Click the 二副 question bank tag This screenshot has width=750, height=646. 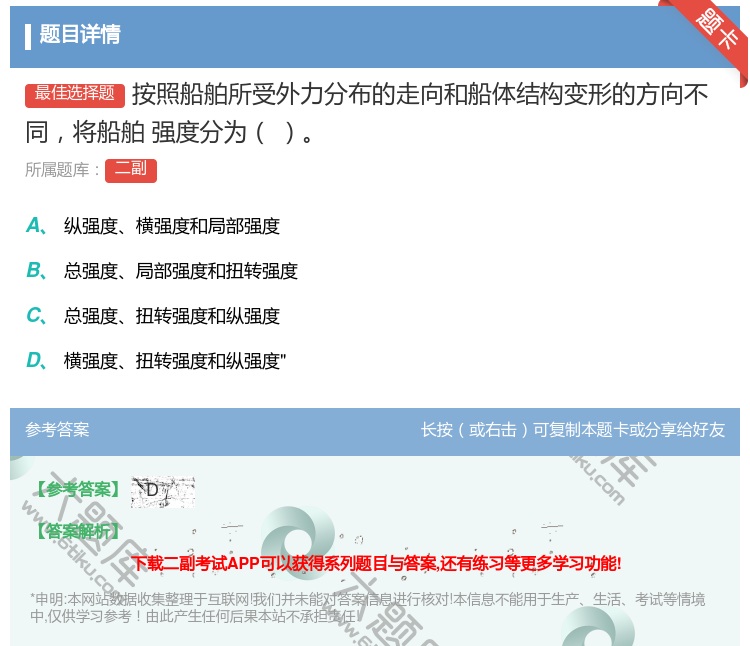click(131, 170)
